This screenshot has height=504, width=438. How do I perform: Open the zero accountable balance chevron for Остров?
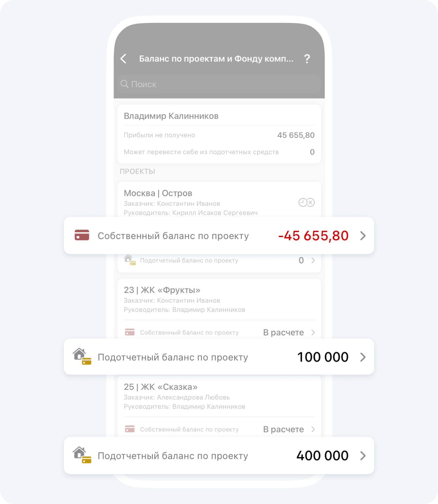313,261
